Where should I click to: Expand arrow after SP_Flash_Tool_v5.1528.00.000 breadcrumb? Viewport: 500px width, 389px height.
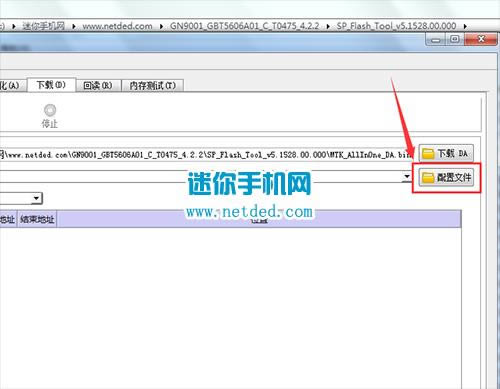coord(465,26)
